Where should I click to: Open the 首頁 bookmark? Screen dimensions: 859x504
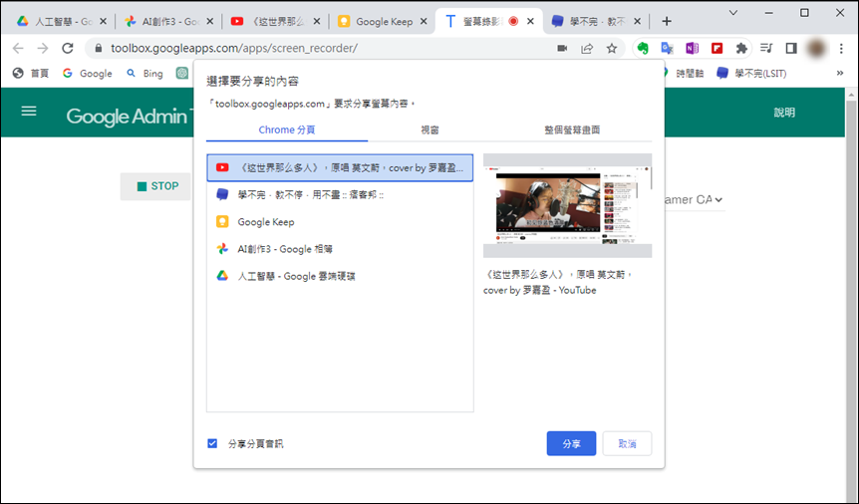31,74
